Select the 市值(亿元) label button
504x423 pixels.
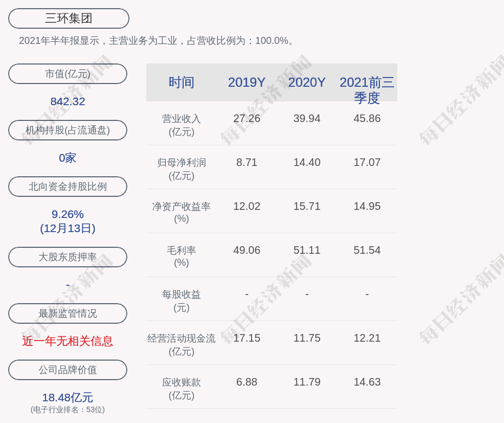(x=68, y=74)
